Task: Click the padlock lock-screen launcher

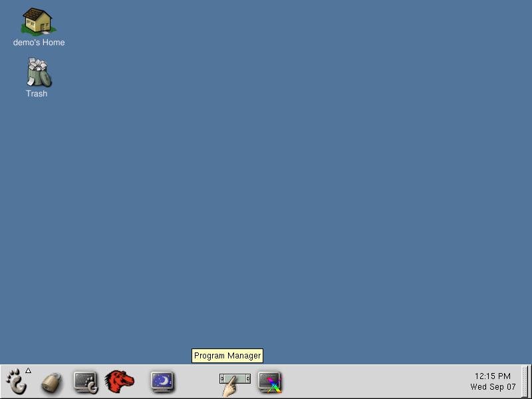Action: (52, 384)
